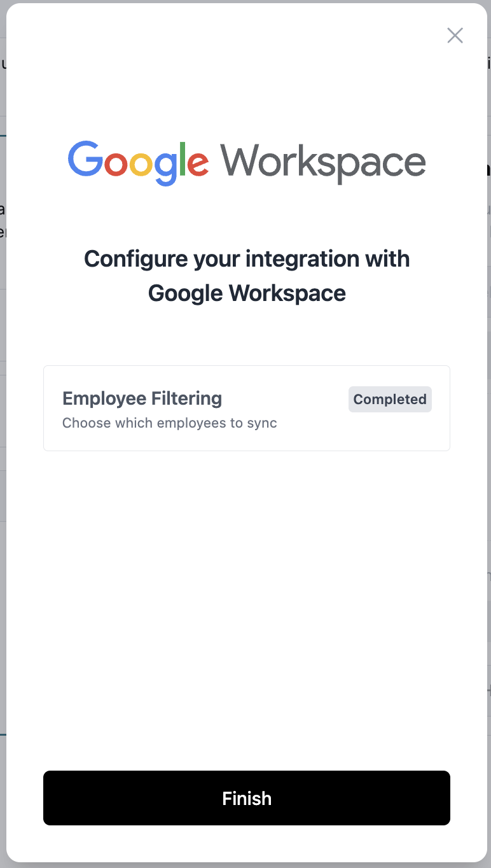Click the lowercase blue g in logo
The height and width of the screenshot is (868, 491).
pos(166,167)
